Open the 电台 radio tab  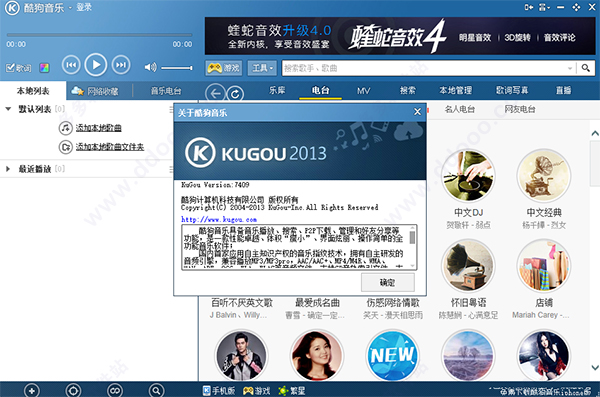coord(320,90)
